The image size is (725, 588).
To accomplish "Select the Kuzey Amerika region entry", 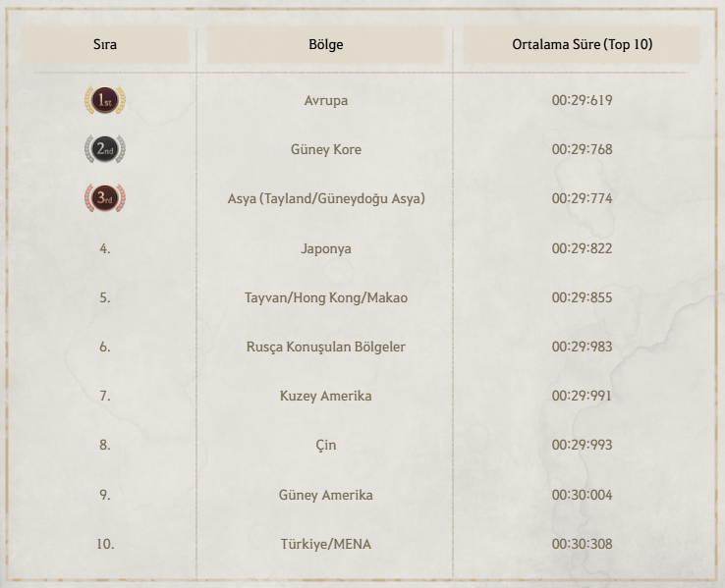I will coord(326,396).
